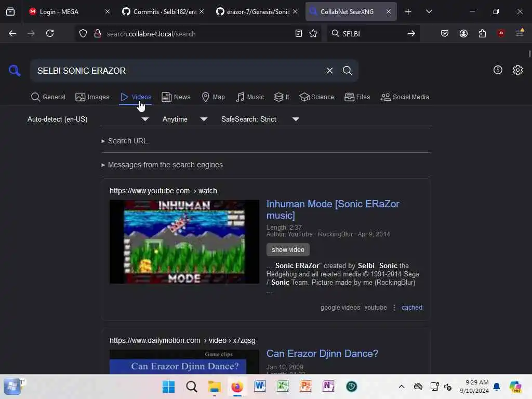This screenshot has height=399, width=532.
Task: Open the Social Media category
Action: coord(405,97)
